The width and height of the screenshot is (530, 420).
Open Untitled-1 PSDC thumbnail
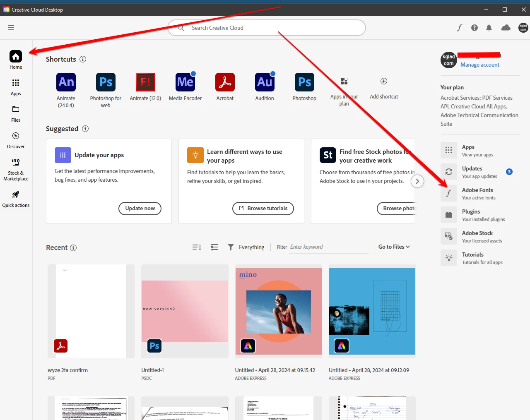[x=185, y=311]
